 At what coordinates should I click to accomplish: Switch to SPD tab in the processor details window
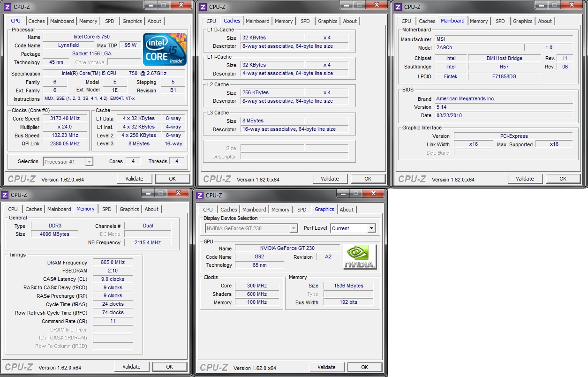click(109, 21)
